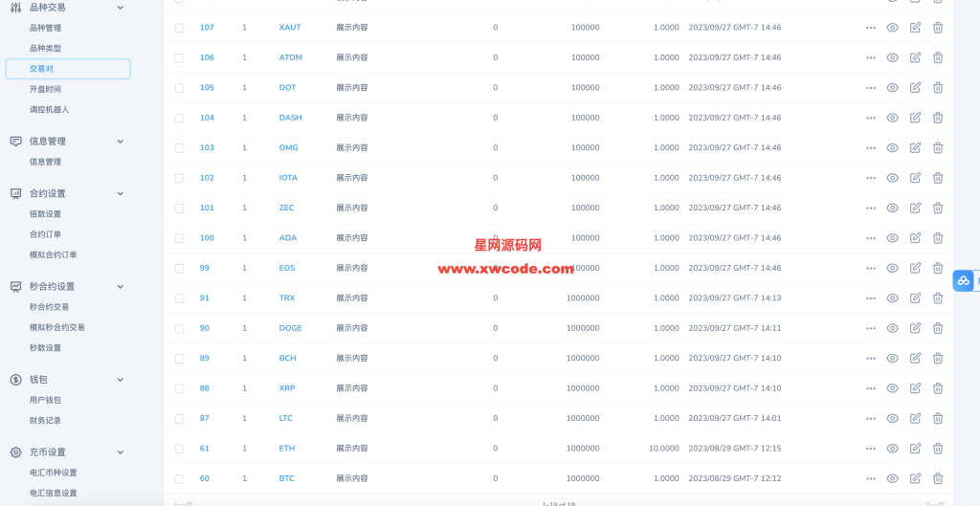Click edit pencil icon for ADA row
The width and height of the screenshot is (980, 506).
tap(915, 238)
